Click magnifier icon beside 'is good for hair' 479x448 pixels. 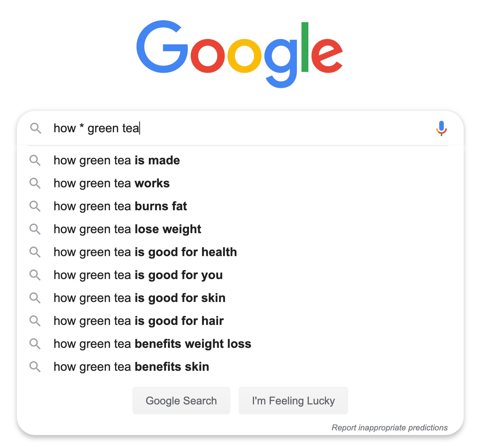click(x=35, y=321)
